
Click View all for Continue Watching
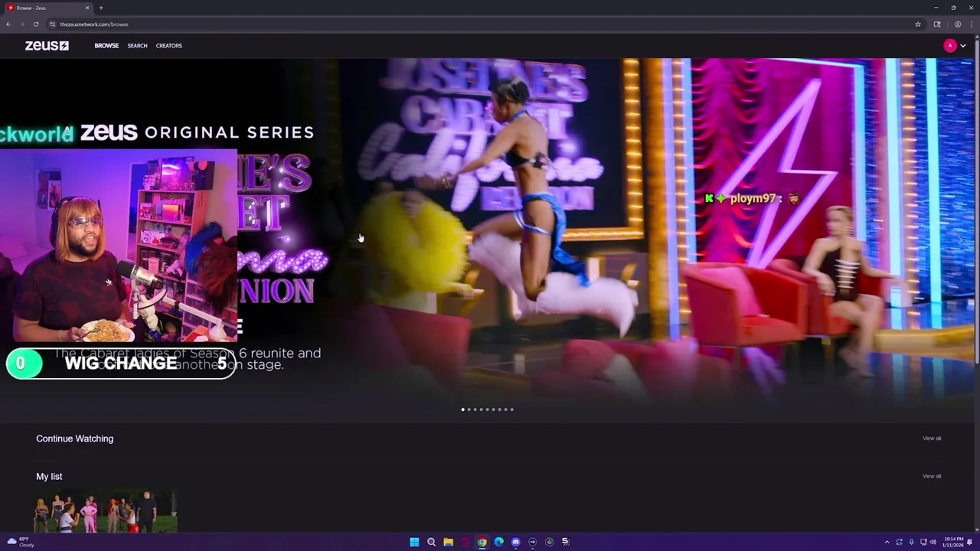[x=932, y=439]
